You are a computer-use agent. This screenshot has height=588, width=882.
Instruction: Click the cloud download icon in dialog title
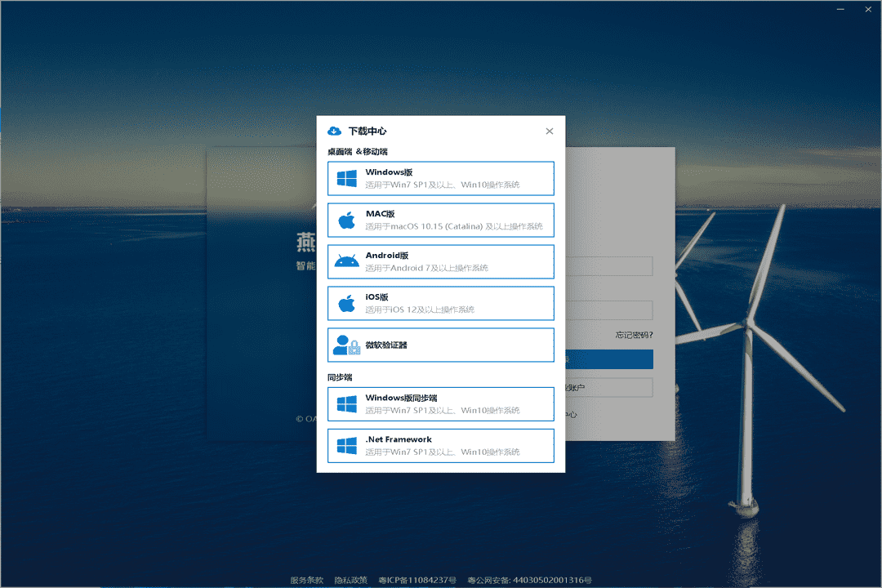[334, 131]
